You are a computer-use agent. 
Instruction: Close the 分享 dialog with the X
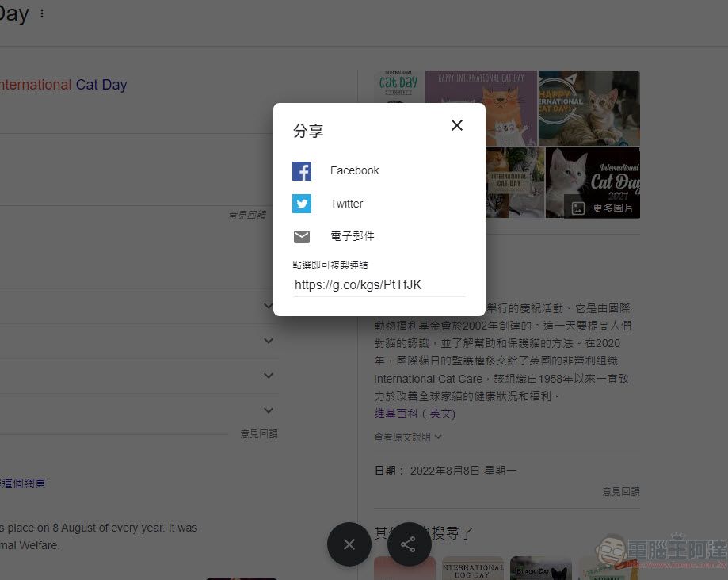click(x=457, y=125)
